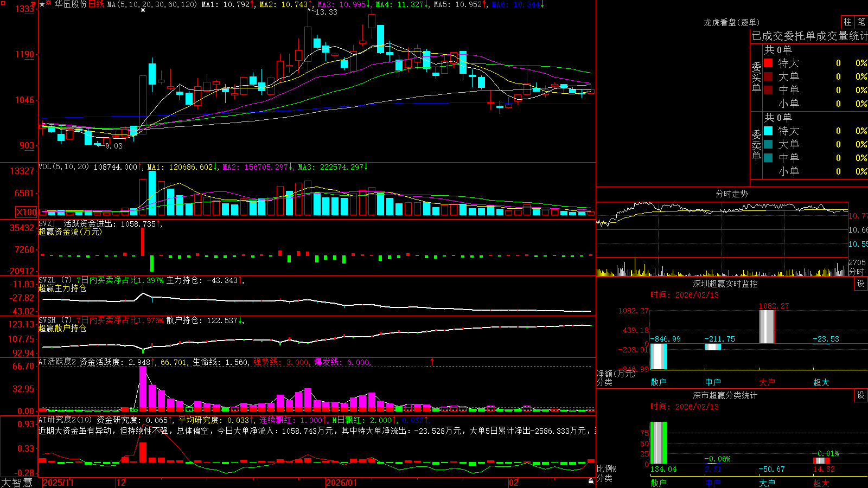Click the red gear icon before 华伍股份

coord(48,3)
